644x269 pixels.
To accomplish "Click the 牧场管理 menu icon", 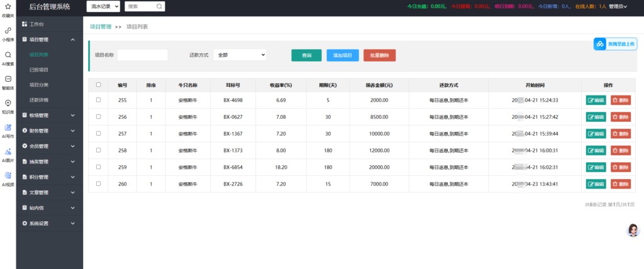I will (x=25, y=116).
